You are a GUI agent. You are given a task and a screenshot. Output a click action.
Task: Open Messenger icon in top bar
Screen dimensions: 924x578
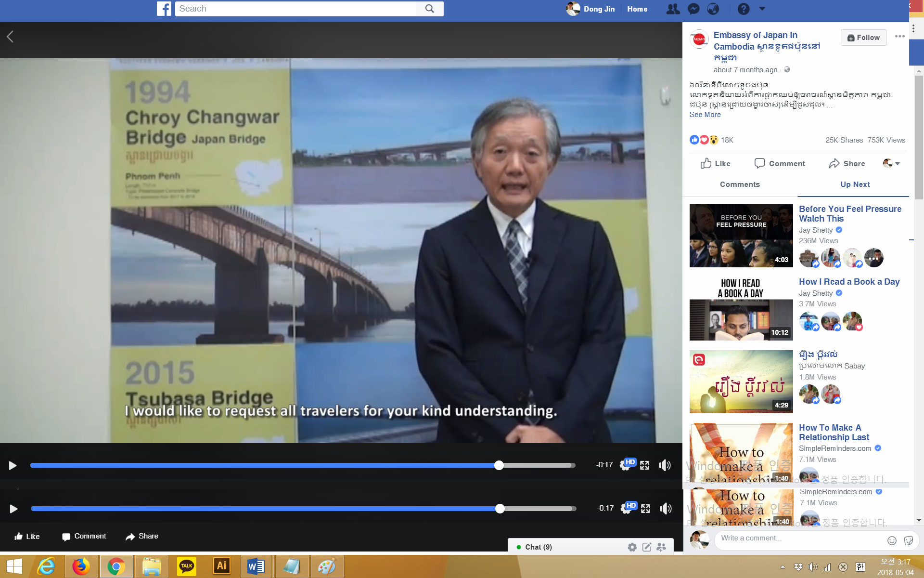pyautogui.click(x=693, y=9)
